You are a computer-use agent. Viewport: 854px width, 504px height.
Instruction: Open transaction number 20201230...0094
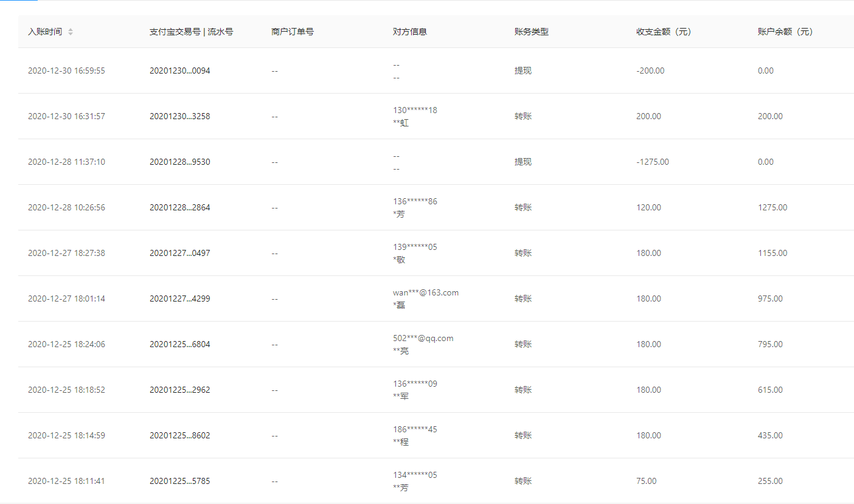179,71
